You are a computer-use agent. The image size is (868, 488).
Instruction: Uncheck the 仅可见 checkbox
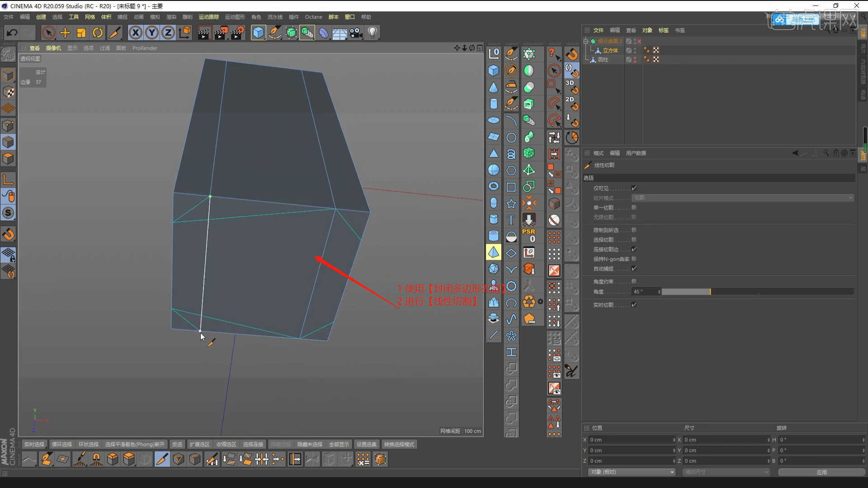click(x=634, y=188)
